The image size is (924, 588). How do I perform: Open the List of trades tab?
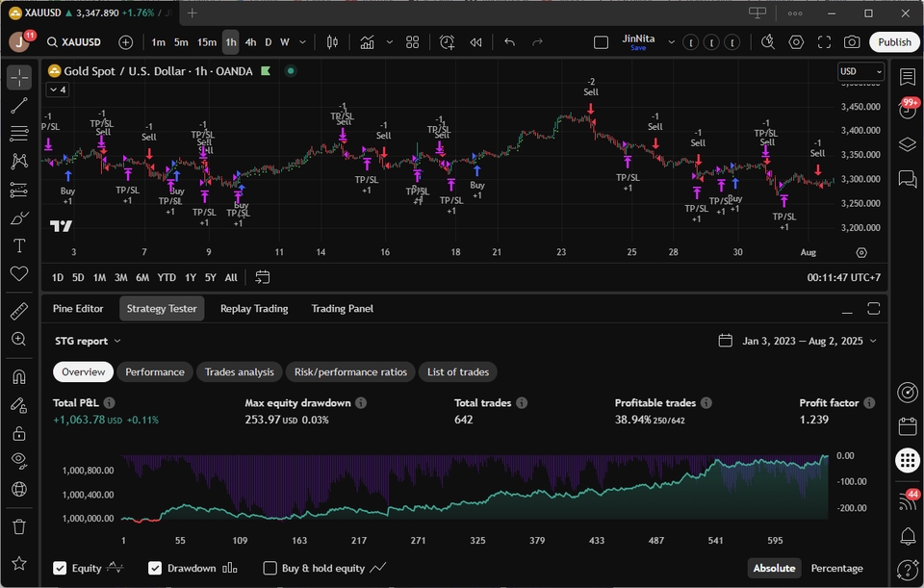click(x=457, y=372)
